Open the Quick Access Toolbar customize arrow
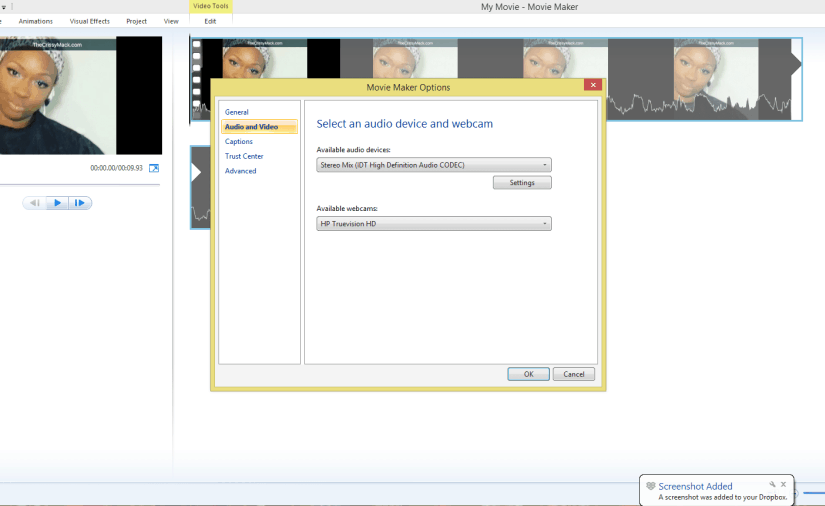 [4, 7]
